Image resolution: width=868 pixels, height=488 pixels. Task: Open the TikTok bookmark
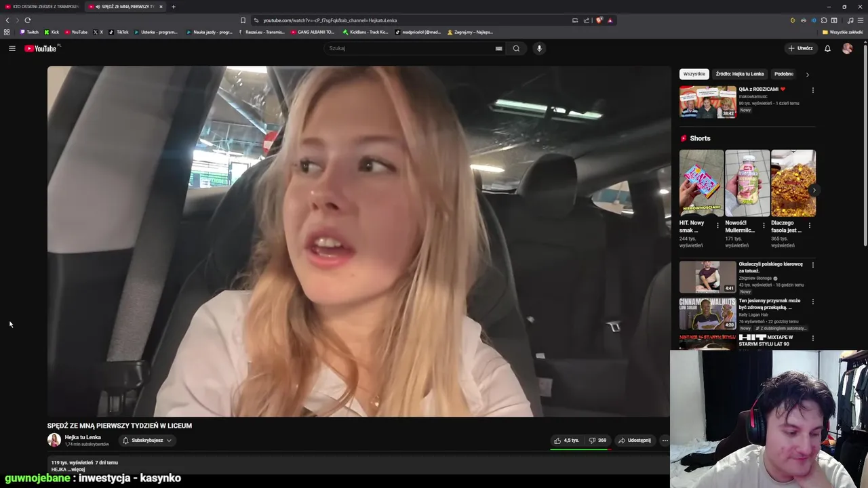point(118,32)
